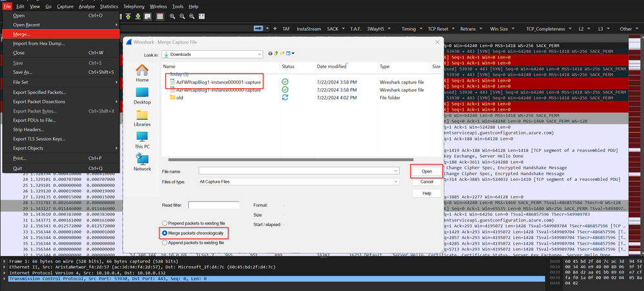
Task: Click the zoom out magnifier icon
Action: coord(182,17)
